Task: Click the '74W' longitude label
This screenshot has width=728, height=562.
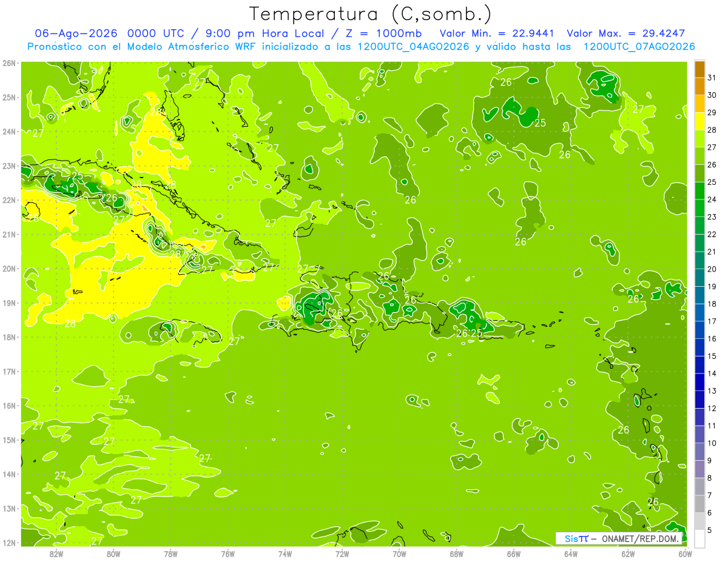Action: pyautogui.click(x=285, y=554)
